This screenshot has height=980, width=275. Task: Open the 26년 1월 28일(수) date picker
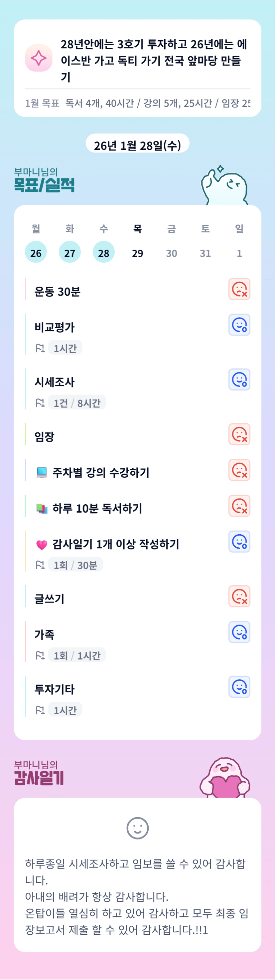point(138,145)
